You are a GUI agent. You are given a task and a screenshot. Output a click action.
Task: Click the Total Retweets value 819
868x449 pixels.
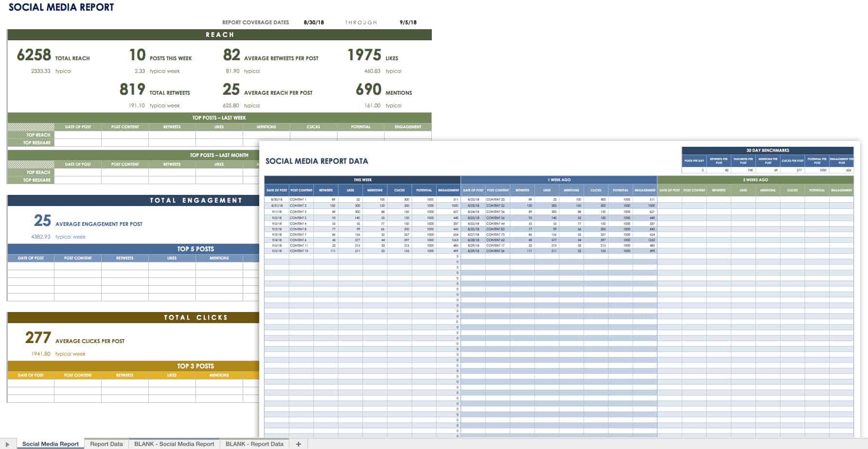tap(132, 89)
